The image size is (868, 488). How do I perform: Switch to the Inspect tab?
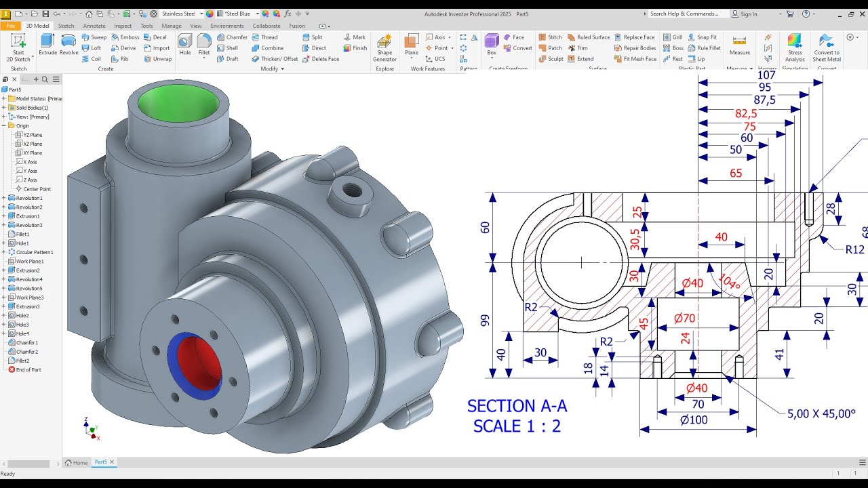[123, 26]
